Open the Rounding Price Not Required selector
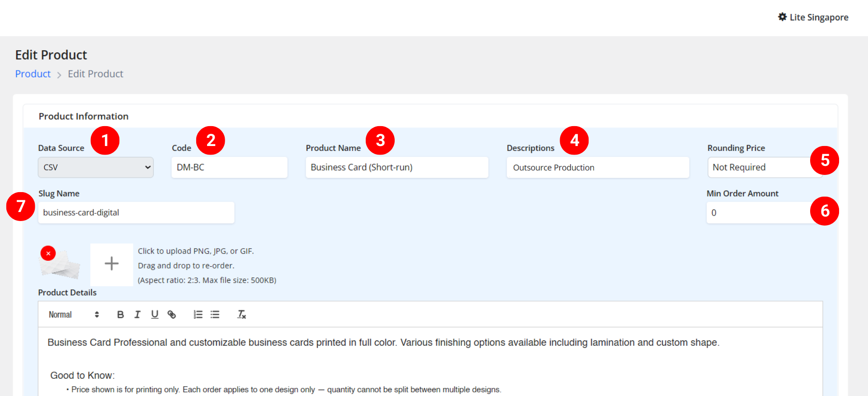Image resolution: width=868 pixels, height=396 pixels. click(x=759, y=167)
